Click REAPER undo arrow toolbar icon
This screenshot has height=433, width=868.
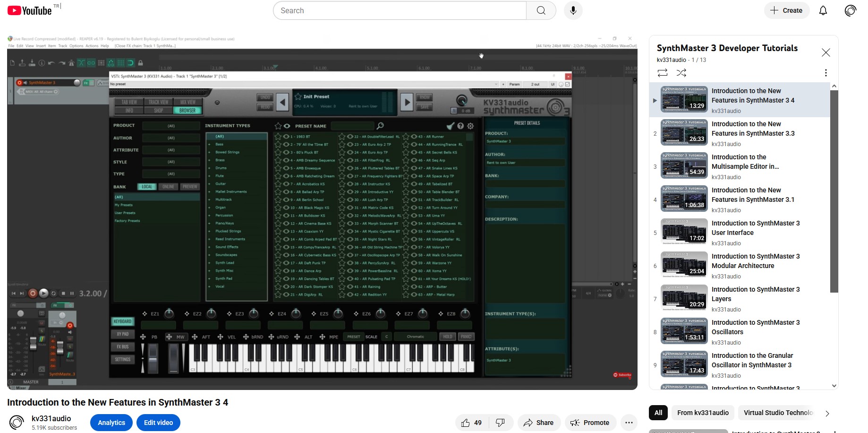click(x=51, y=63)
